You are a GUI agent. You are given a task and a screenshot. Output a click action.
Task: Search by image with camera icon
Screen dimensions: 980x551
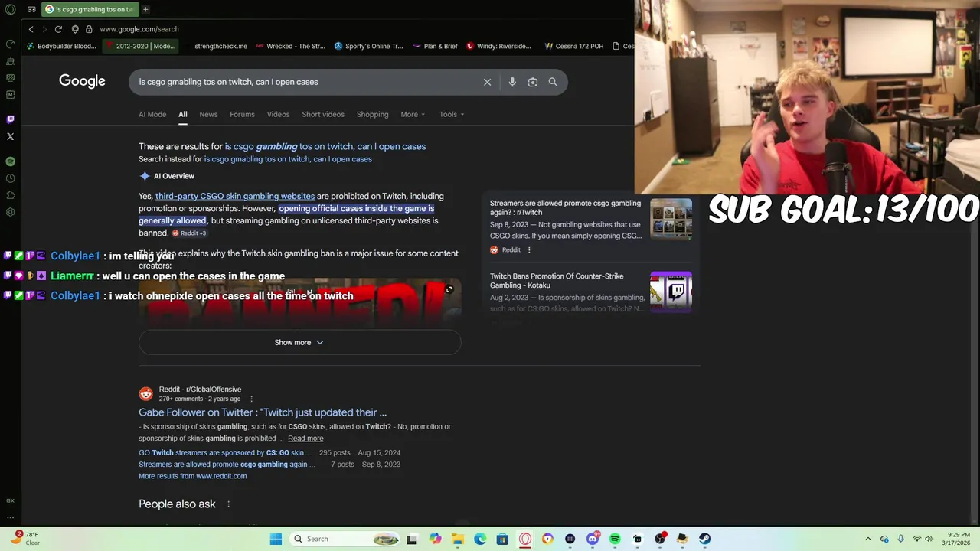[x=533, y=82]
